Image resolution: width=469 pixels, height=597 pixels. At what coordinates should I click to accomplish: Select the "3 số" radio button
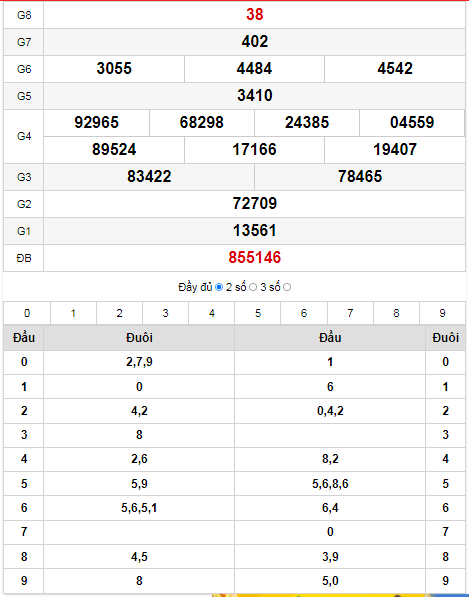(287, 287)
